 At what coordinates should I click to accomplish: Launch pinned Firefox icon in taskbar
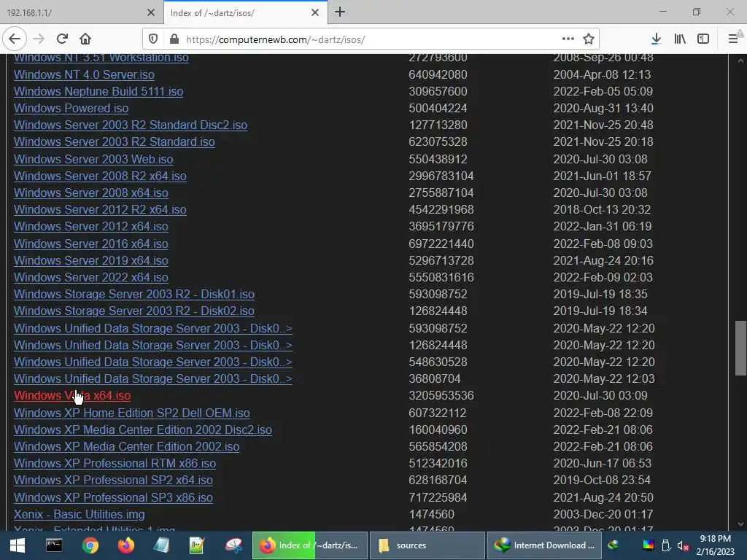tap(125, 545)
